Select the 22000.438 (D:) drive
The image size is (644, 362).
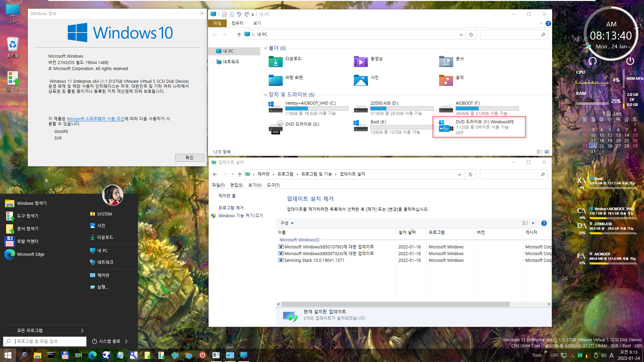(x=393, y=108)
